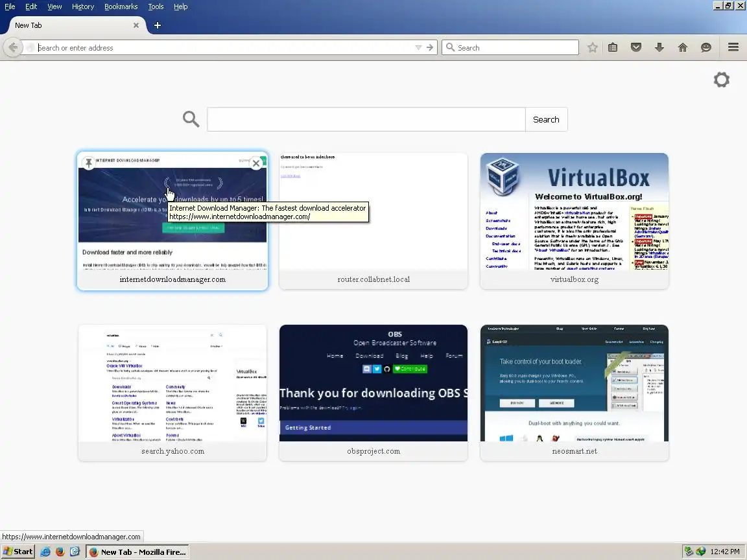Click internetdownloadmanager.com tile label
This screenshot has height=560, width=747.
[172, 279]
